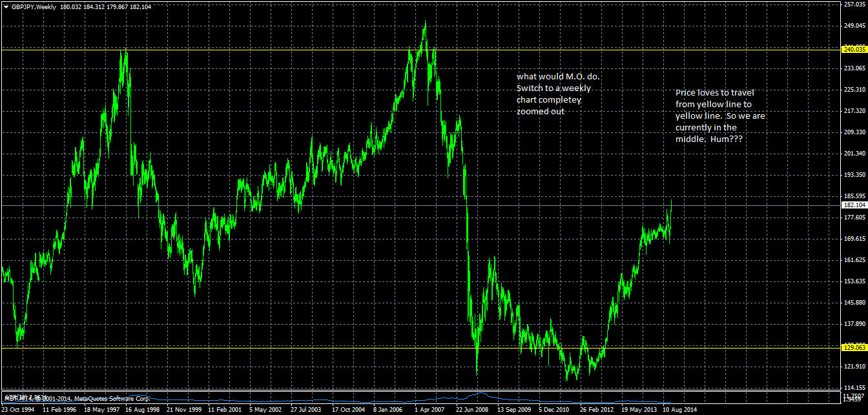Click the 114.155 price axis value
This screenshot has width=868, height=415.
pos(854,388)
